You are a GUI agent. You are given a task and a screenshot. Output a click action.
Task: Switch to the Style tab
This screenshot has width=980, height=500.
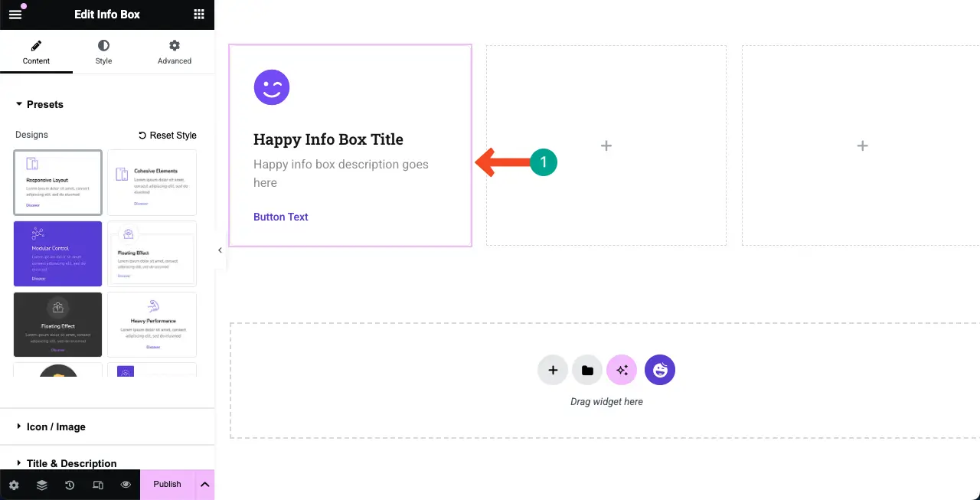(x=103, y=52)
